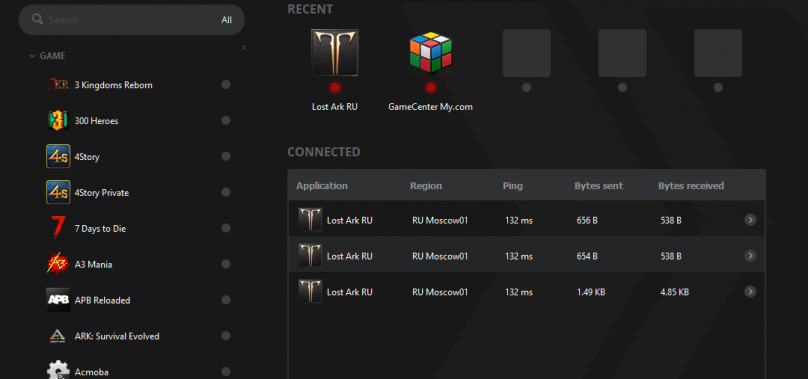Viewport: 808px width, 379px height.
Task: Toggle 4Story Private status dot
Action: pos(226,192)
